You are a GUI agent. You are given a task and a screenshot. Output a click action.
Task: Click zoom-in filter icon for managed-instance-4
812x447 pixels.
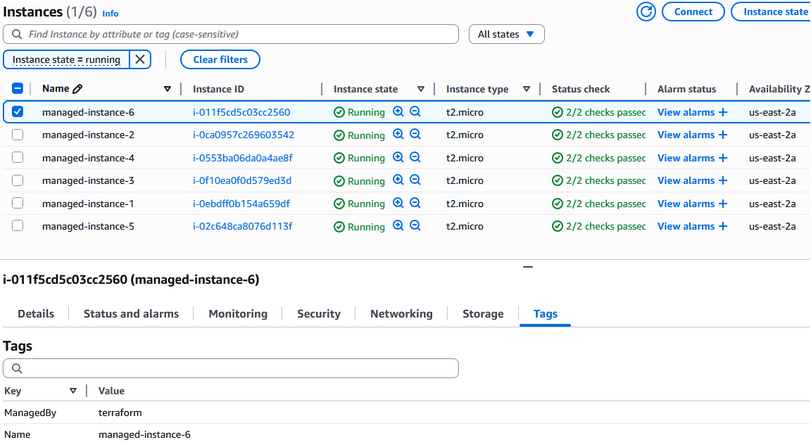click(398, 158)
